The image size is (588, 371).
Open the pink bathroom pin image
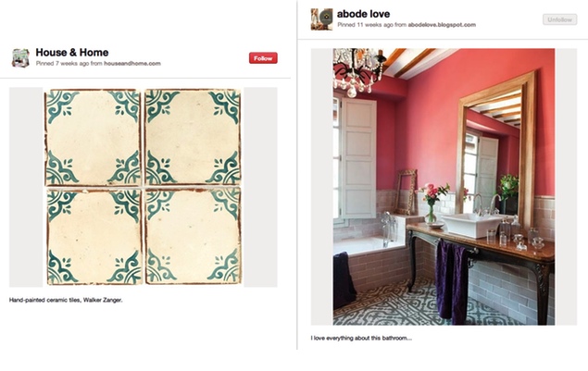(444, 187)
